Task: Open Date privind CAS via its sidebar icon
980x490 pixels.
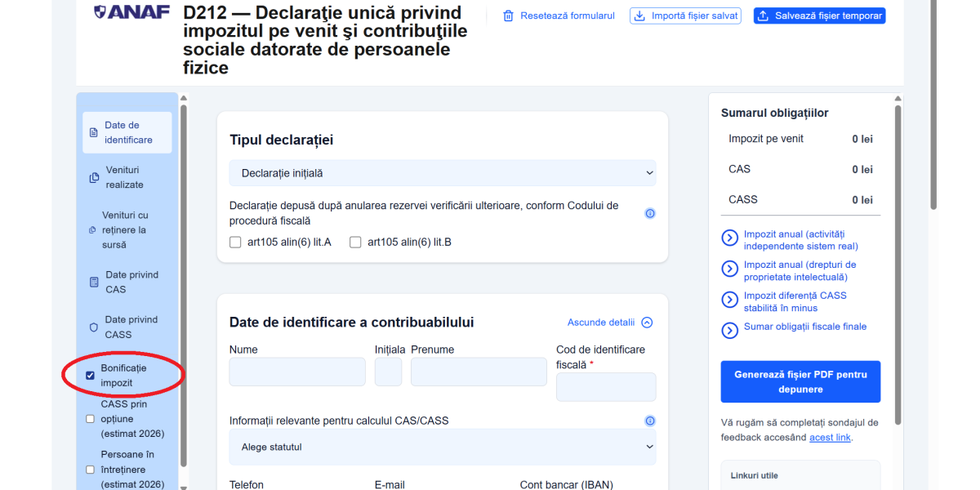Action: (x=92, y=281)
